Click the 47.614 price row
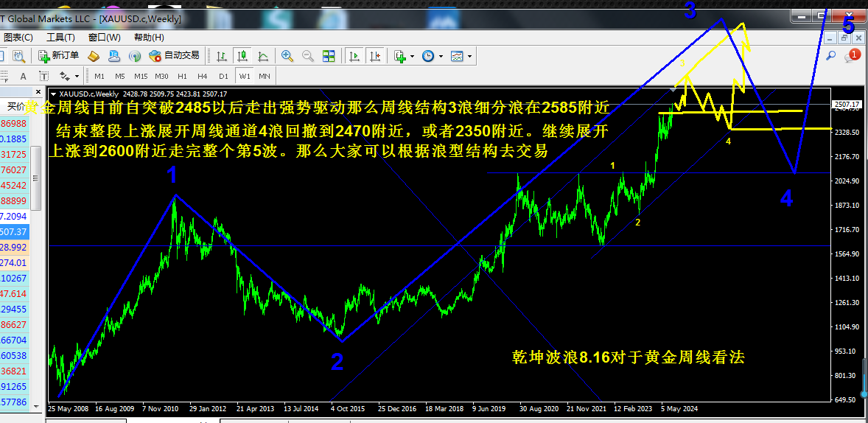This screenshot has width=868, height=423. pos(15,293)
